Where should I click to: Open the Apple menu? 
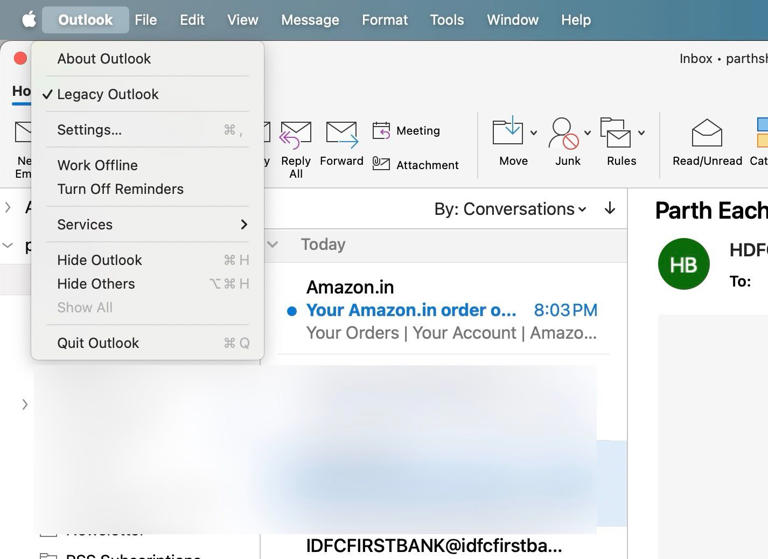pyautogui.click(x=29, y=20)
